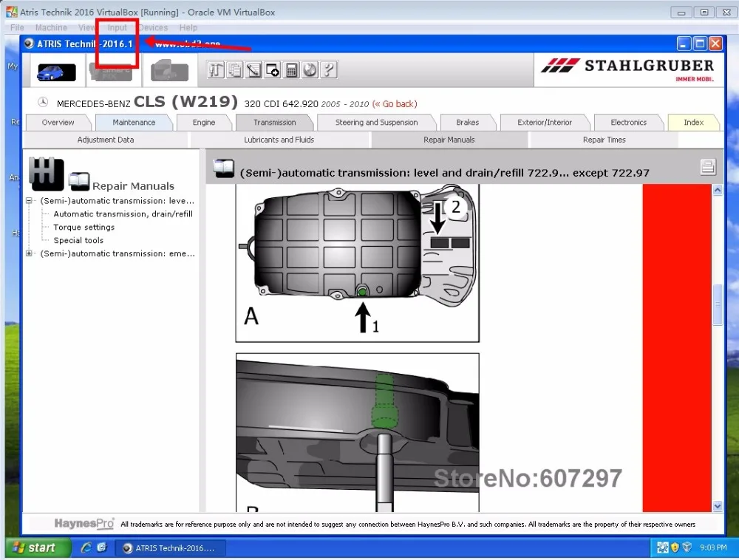Click second quick launch icon in taskbar
Screen dimensions: 739x560
pyautogui.click(x=102, y=547)
